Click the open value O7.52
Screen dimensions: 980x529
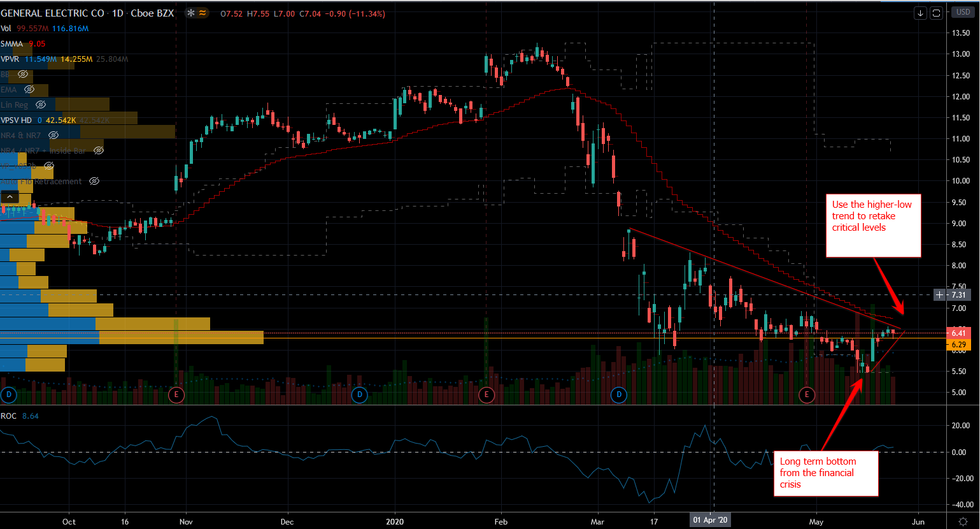pyautogui.click(x=231, y=13)
